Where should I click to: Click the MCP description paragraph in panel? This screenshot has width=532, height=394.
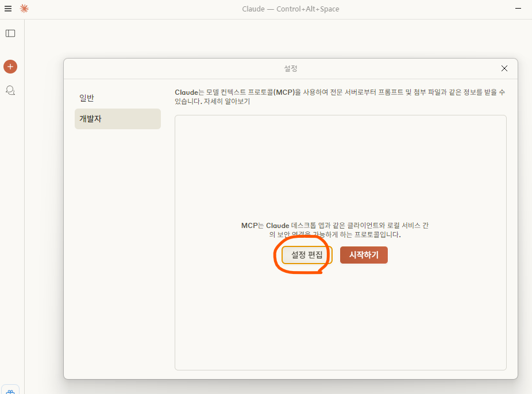[335, 230]
